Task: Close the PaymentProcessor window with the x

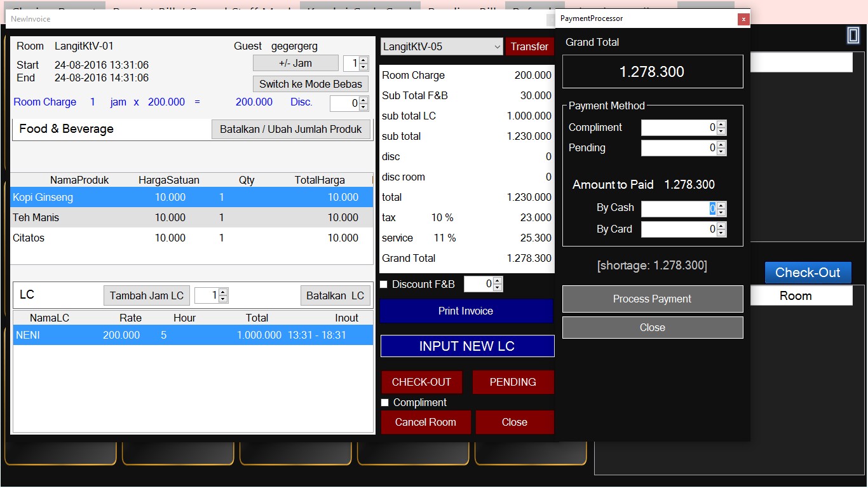Action: (743, 19)
